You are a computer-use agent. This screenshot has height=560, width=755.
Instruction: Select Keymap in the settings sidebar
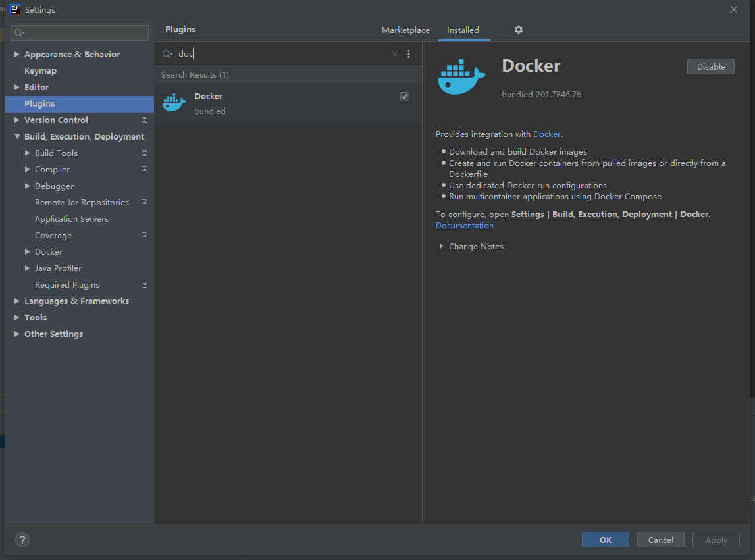40,70
